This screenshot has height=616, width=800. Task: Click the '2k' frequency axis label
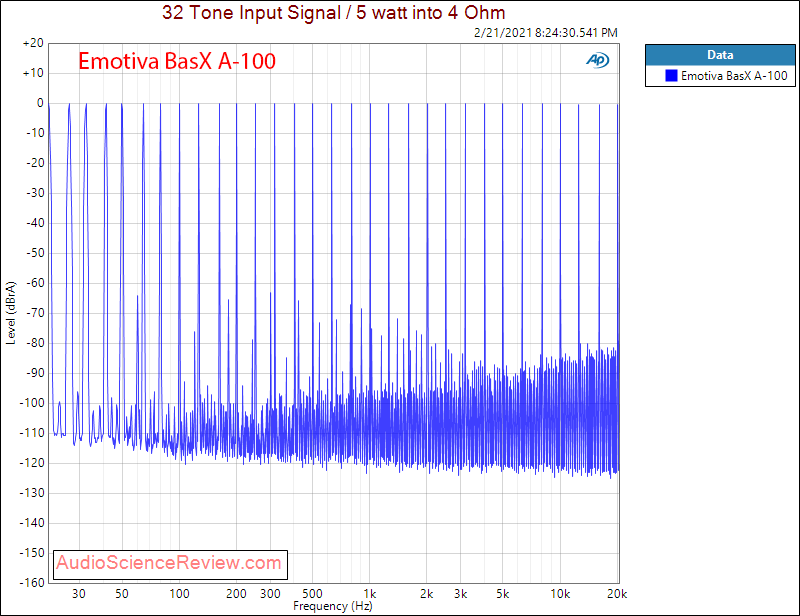click(x=427, y=594)
